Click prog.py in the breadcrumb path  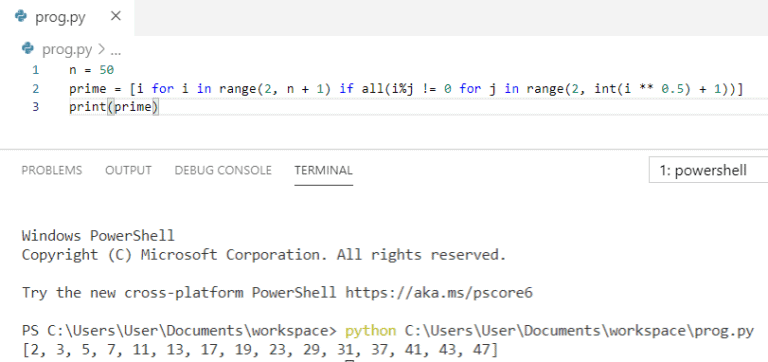[67, 49]
